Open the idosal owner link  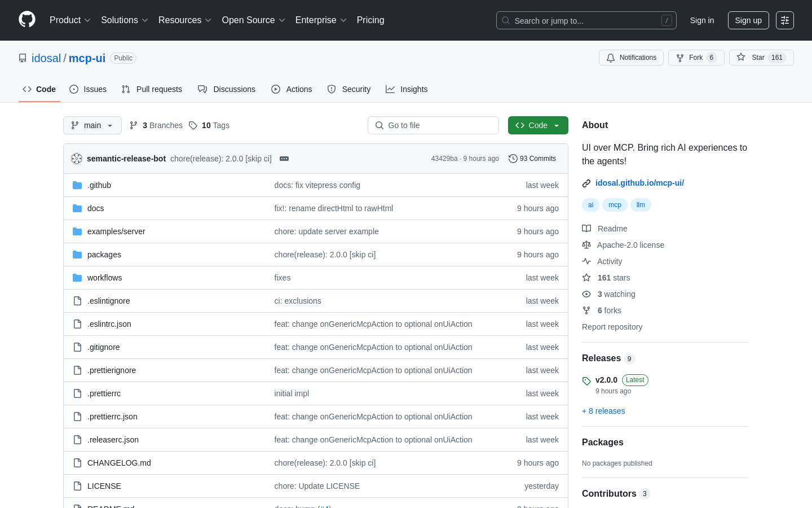46,58
